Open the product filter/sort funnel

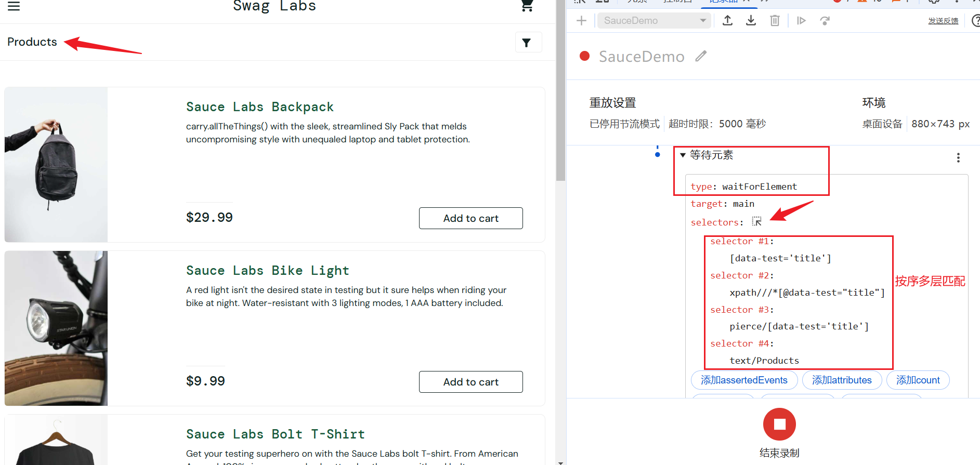coord(528,43)
